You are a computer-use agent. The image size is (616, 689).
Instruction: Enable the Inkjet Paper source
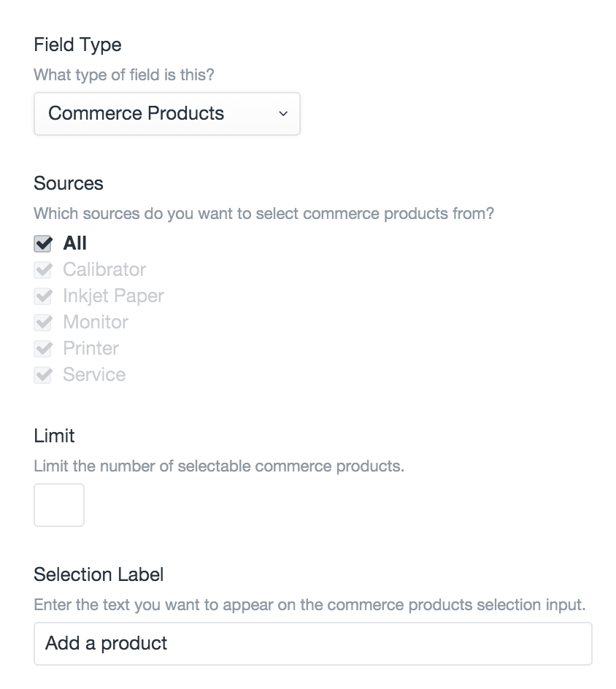42,296
